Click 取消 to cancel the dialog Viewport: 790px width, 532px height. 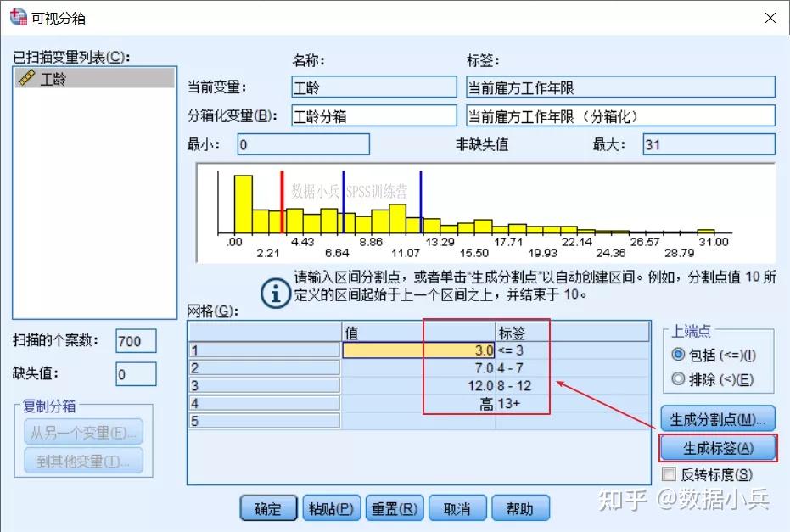tap(457, 507)
